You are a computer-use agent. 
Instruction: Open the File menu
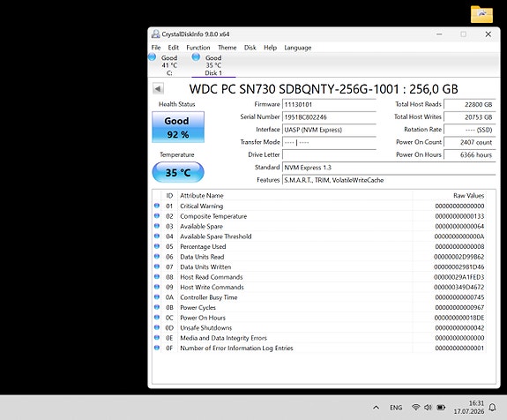coord(156,48)
